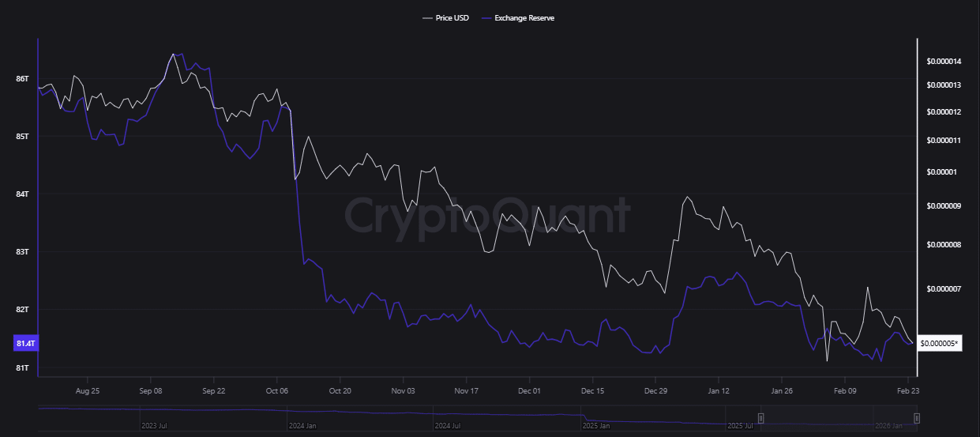Click the 2024 Jan label in the navigator
The width and height of the screenshot is (980, 437).
tap(302, 425)
